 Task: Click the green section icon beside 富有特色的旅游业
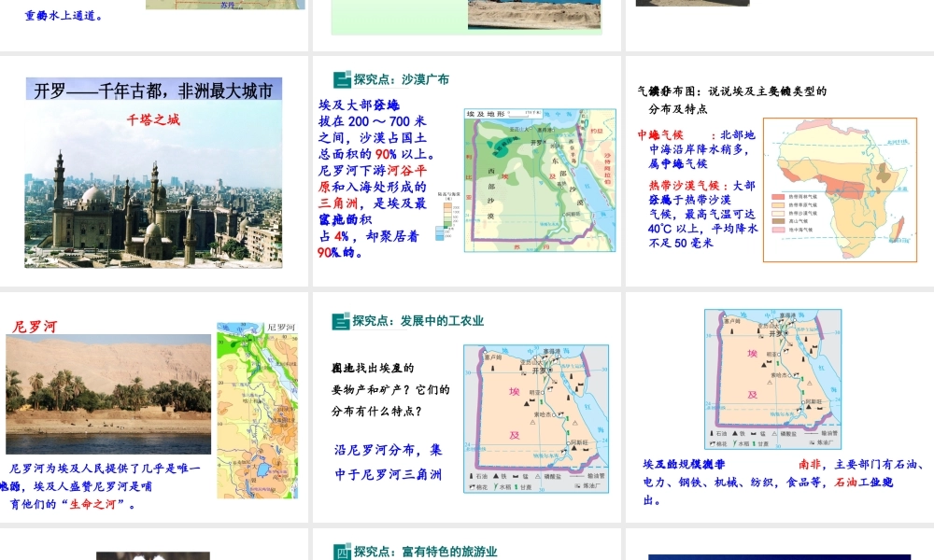point(342,553)
